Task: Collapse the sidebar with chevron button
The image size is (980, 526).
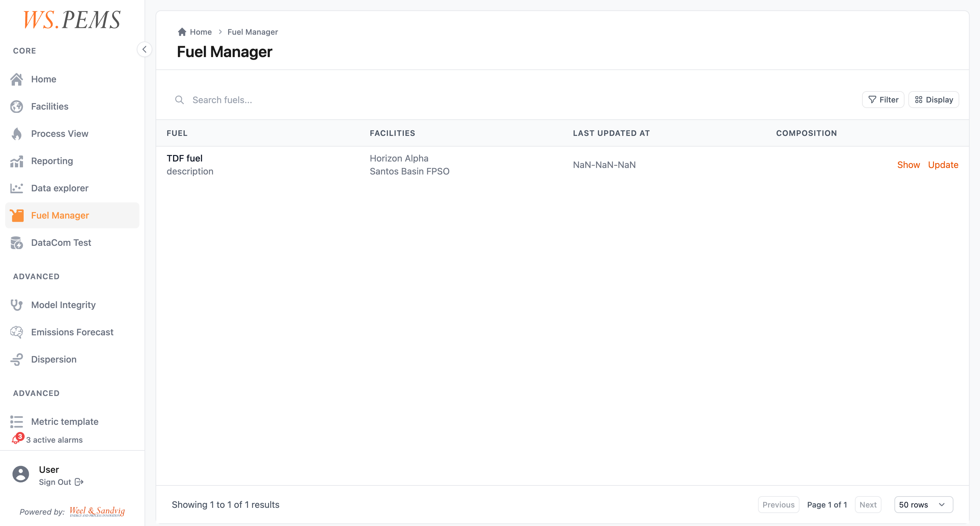Action: (x=145, y=50)
